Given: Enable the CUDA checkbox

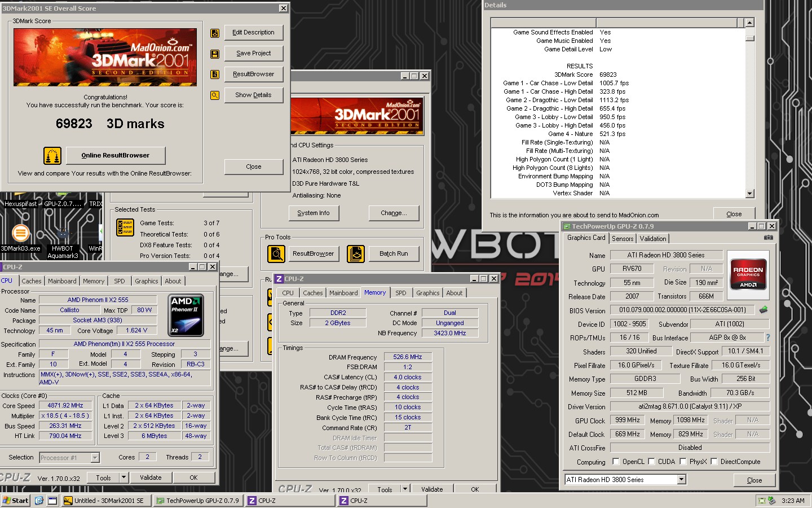Looking at the screenshot, I should pyautogui.click(x=651, y=462).
